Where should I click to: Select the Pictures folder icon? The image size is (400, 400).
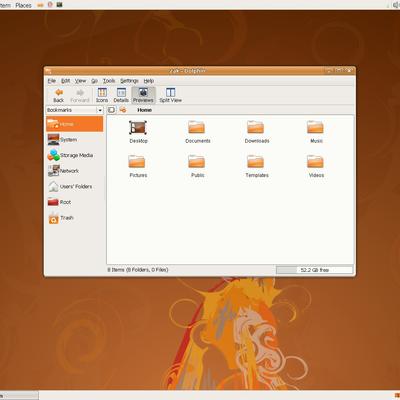pyautogui.click(x=137, y=162)
